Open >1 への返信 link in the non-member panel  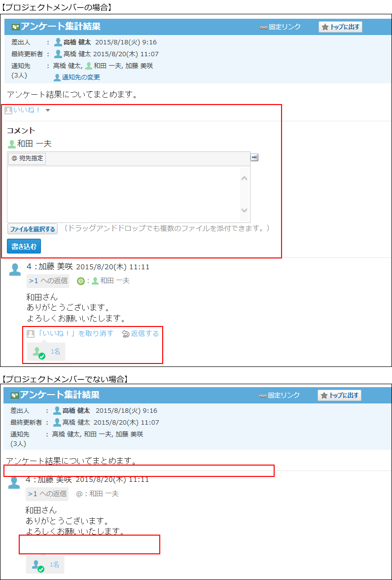coord(47,493)
